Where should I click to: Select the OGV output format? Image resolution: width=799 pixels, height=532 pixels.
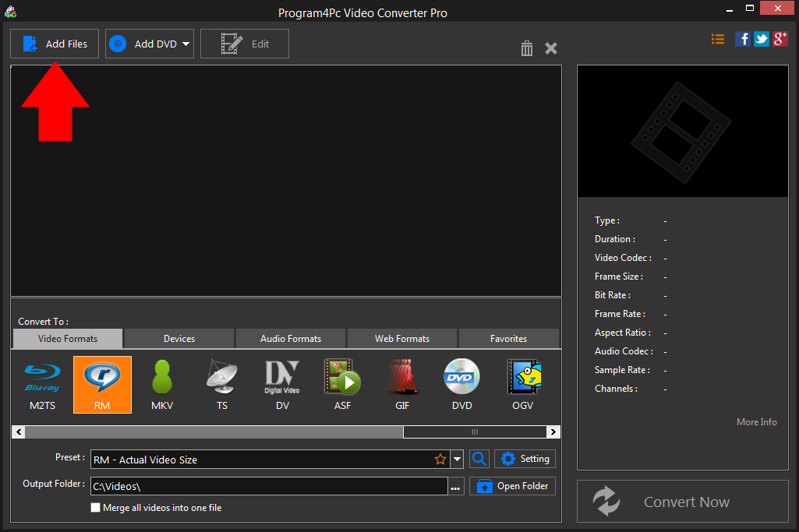click(522, 384)
